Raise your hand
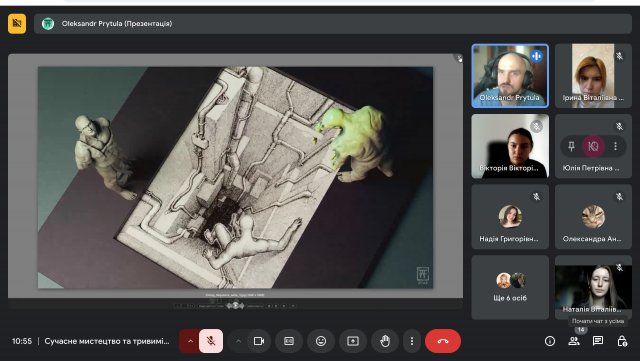Viewport: 640px width, 361px height. pos(385,341)
